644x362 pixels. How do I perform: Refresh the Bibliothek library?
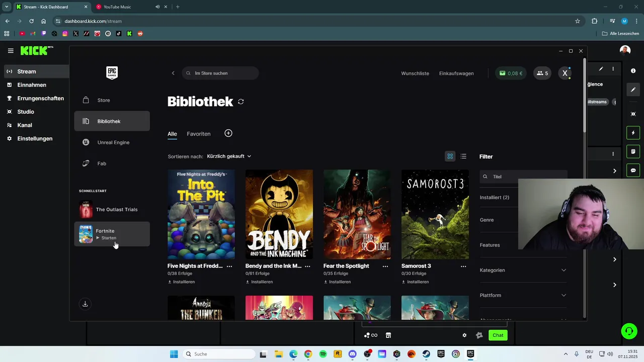(x=241, y=102)
